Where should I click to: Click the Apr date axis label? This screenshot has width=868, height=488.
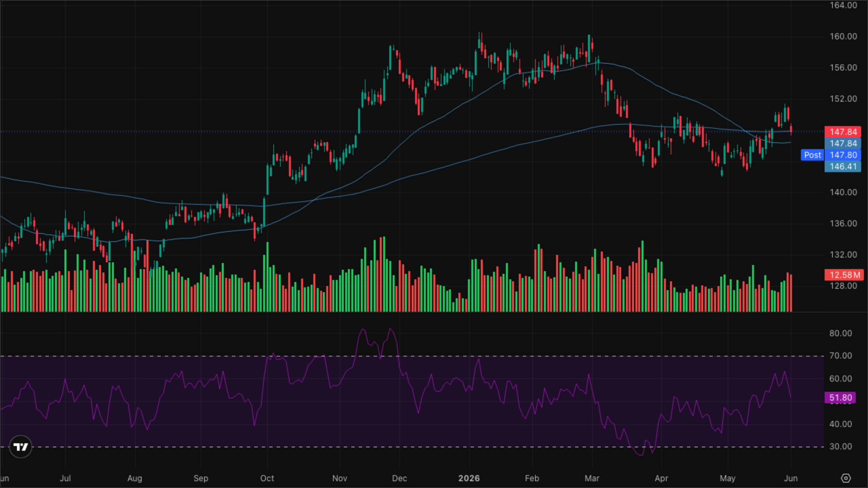662,479
